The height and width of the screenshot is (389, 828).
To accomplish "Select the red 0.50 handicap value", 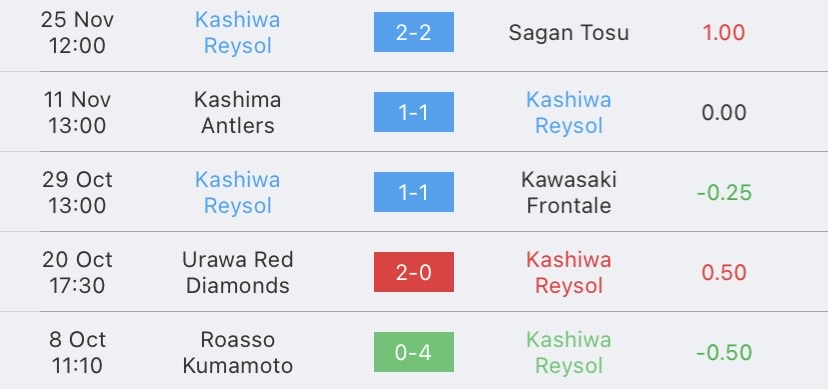I will pos(723,272).
